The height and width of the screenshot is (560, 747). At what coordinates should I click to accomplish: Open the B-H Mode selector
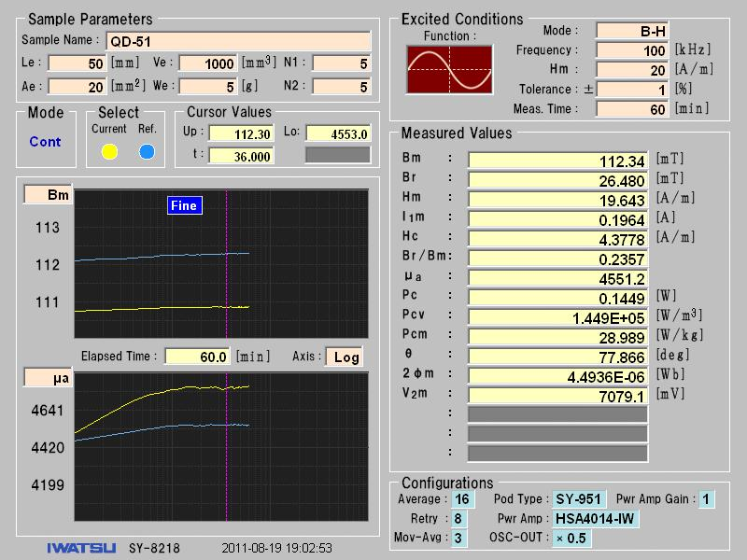click(631, 32)
